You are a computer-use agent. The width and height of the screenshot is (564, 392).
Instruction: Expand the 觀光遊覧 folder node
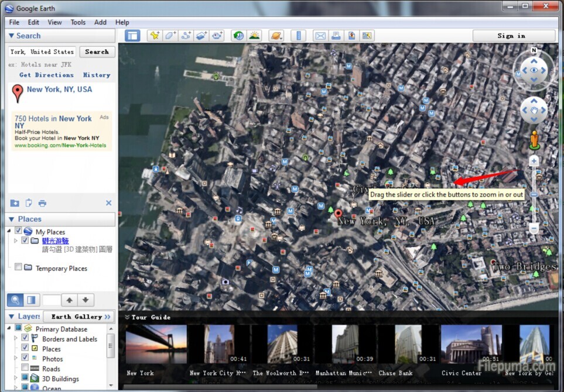pyautogui.click(x=15, y=240)
